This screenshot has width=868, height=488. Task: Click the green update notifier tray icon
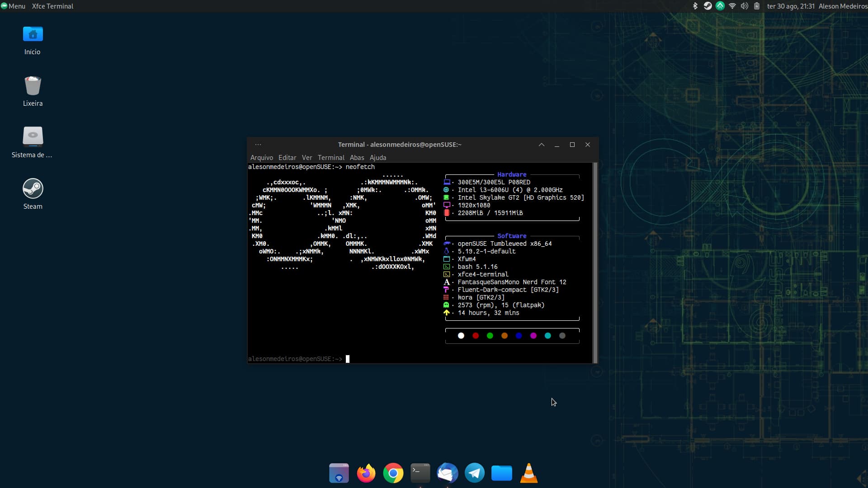pos(720,6)
